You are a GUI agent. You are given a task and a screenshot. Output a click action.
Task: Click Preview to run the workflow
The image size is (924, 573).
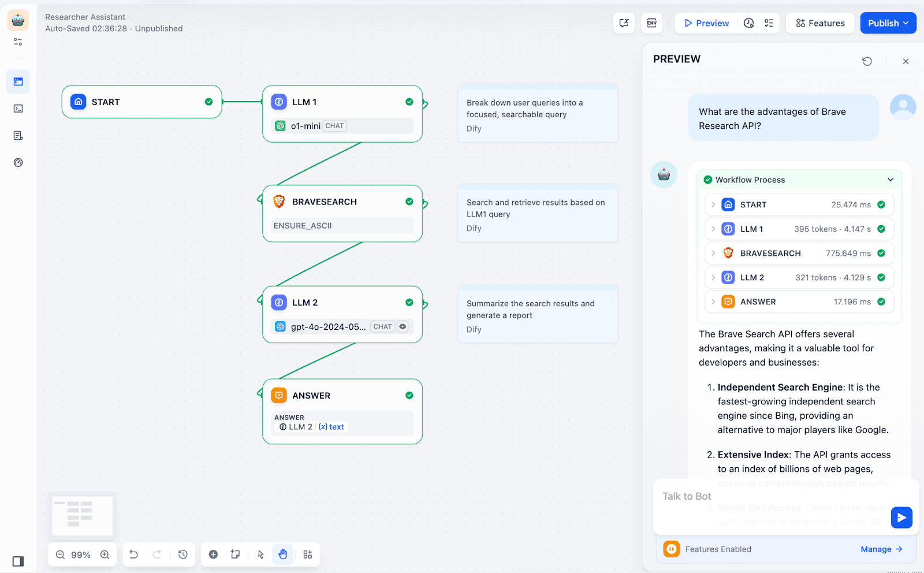[x=706, y=23]
